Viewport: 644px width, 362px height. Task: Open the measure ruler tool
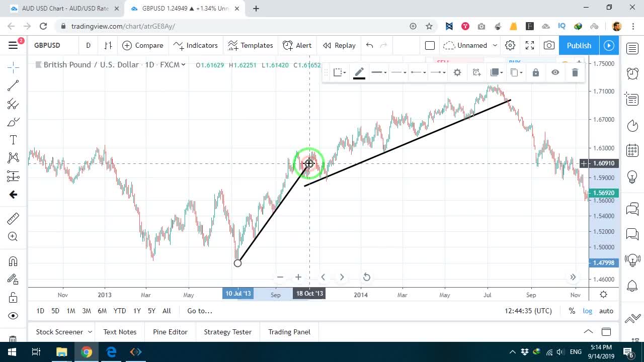tap(13, 218)
